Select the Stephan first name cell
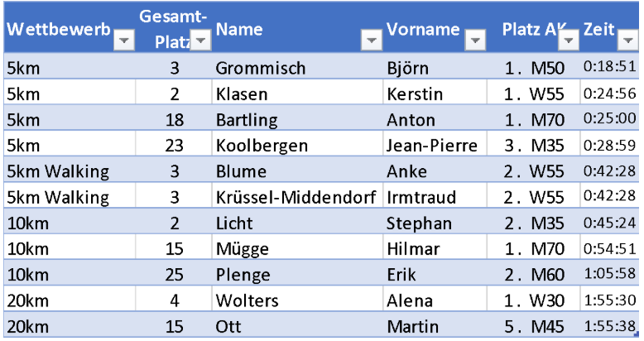 pos(419,223)
